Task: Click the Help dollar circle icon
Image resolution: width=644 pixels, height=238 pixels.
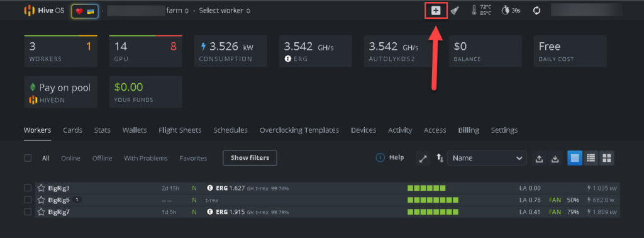Action: [380, 157]
